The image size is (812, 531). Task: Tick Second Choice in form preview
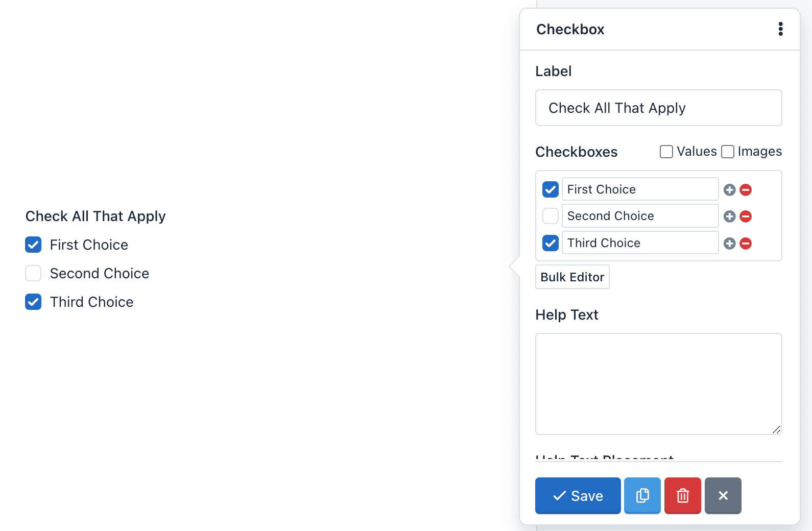pos(33,273)
